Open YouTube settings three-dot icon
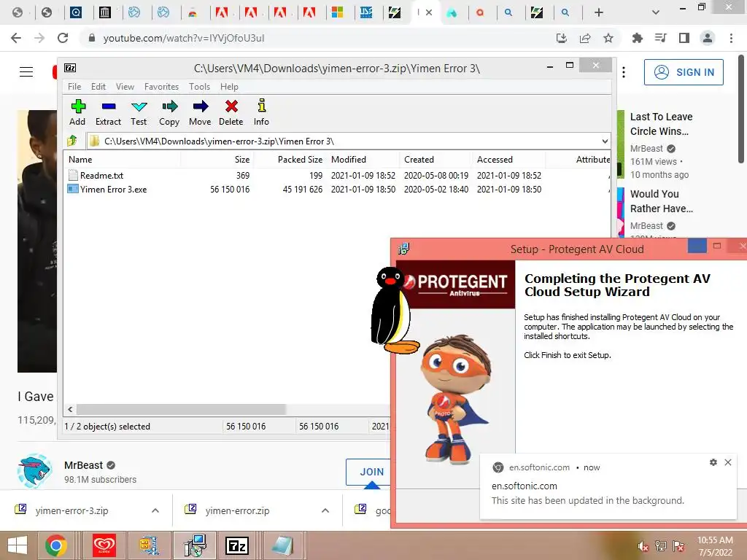 [624, 72]
